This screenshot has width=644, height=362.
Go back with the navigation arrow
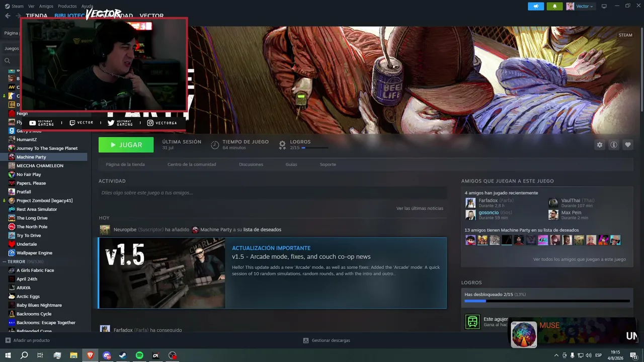8,16
